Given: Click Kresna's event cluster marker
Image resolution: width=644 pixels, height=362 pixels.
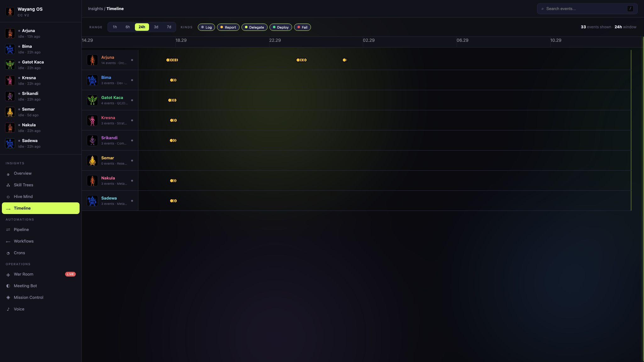Looking at the screenshot, I should (x=173, y=120).
